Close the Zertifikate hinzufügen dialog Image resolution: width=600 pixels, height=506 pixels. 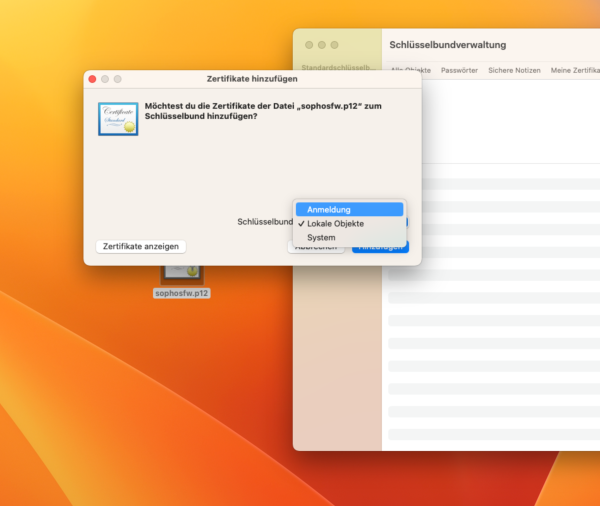(93, 78)
